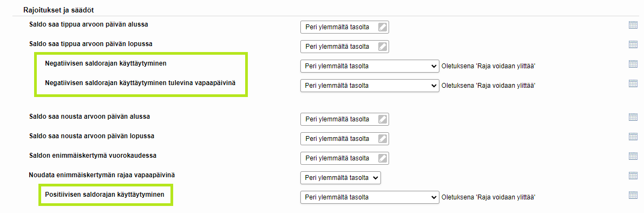Screen dimensions: 644x213
Task: Expand the 'Negatiivisen saldorajan käyttäytyminen tulevina vapaapäivinä' dropdown
Action: [x=370, y=86]
